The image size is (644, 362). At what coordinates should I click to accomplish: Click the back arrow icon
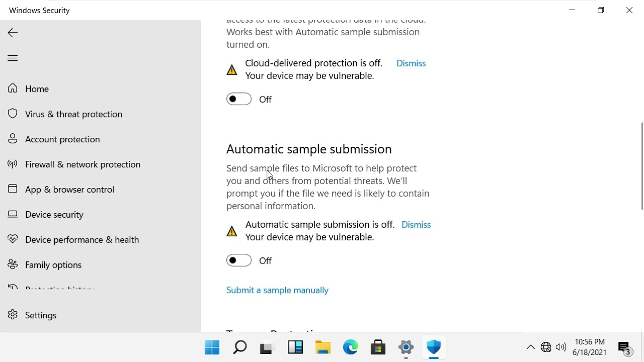tap(13, 33)
